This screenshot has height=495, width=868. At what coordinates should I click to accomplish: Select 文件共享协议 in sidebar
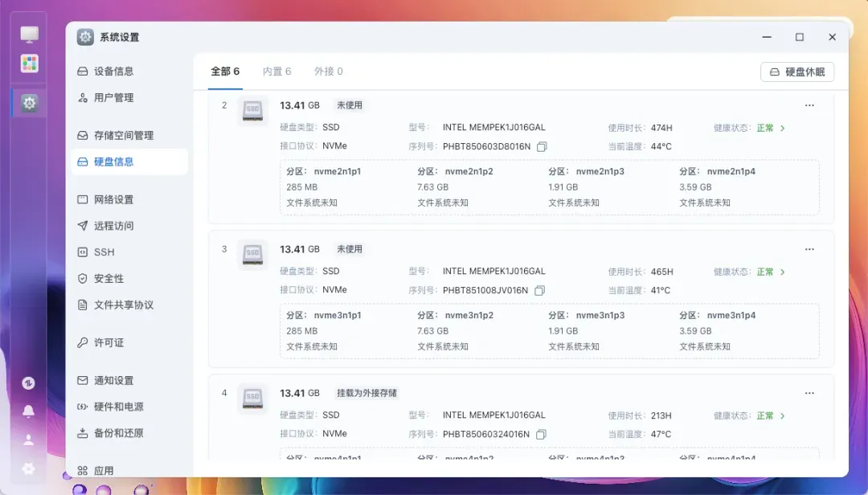[x=123, y=305]
